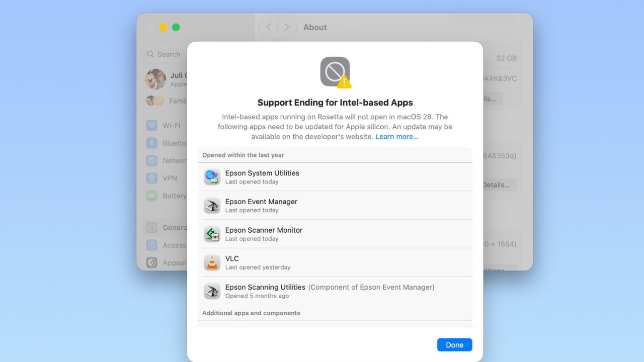Click the Details… button in About window
Viewport: 644px width, 362px height.
pyautogui.click(x=499, y=185)
